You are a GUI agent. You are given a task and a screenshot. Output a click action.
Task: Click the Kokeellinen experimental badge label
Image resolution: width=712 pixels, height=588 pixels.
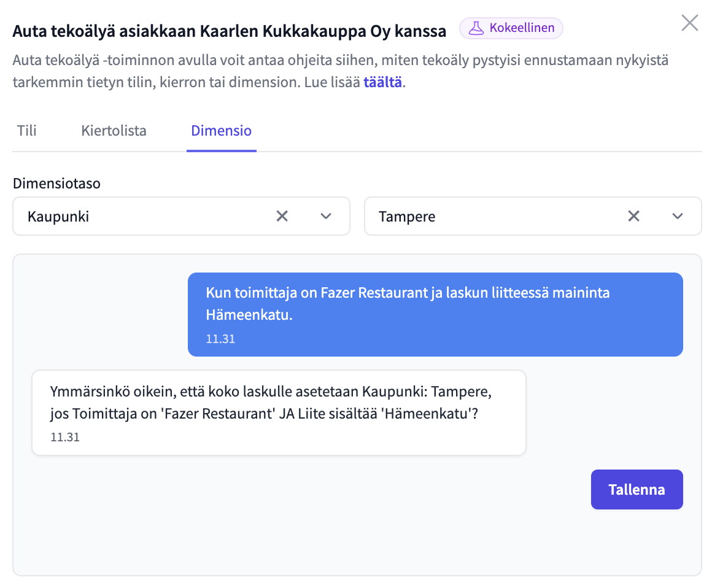522,28
